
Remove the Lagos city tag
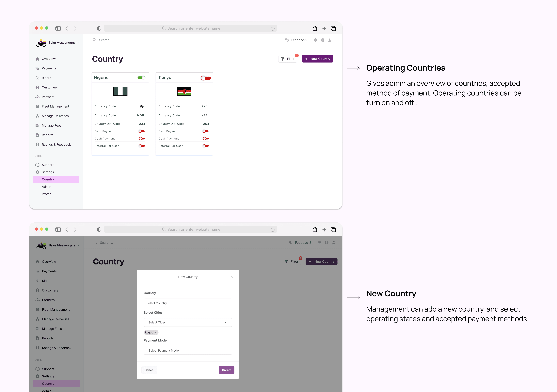point(155,332)
